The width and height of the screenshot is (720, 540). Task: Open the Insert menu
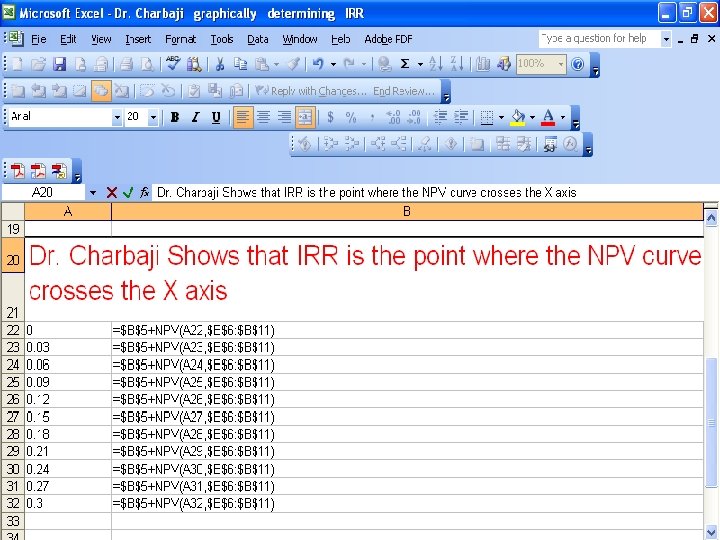(x=138, y=39)
